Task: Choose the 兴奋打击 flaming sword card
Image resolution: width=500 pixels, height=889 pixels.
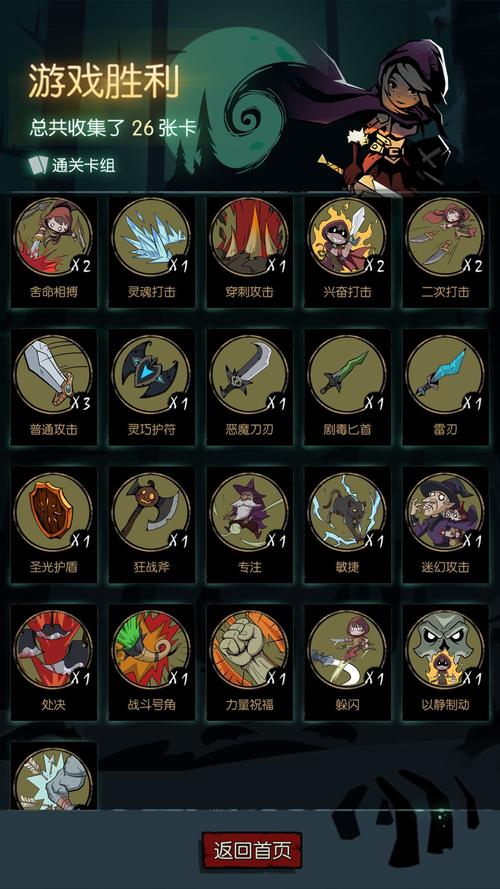Action: [x=348, y=251]
